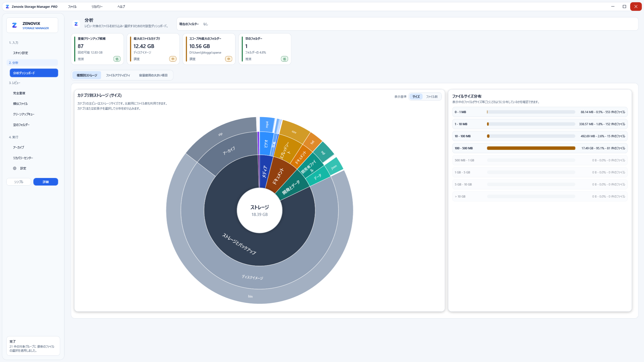Switch display basis to サイズ
The image size is (644, 362).
point(416,97)
